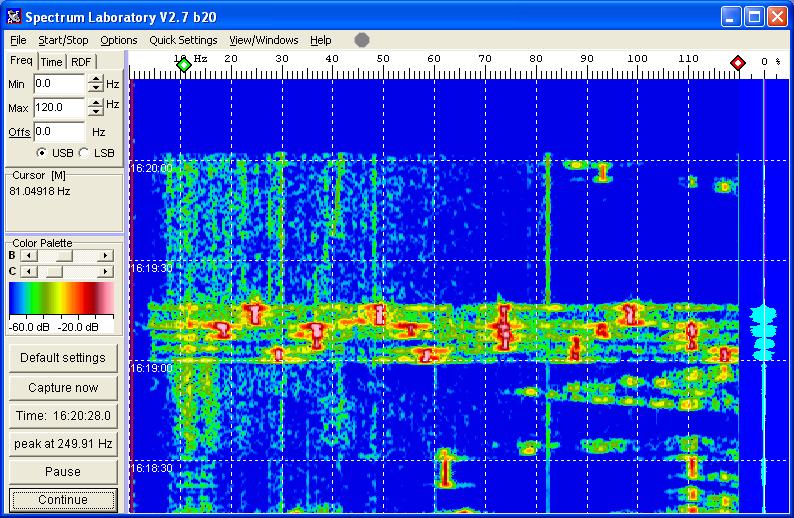This screenshot has width=794, height=518.
Task: Click the -60.0 dB palette label
Action: point(29,327)
